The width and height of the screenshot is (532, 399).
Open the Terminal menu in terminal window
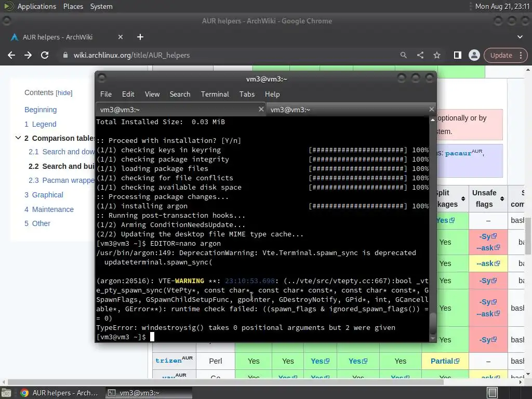pyautogui.click(x=215, y=95)
